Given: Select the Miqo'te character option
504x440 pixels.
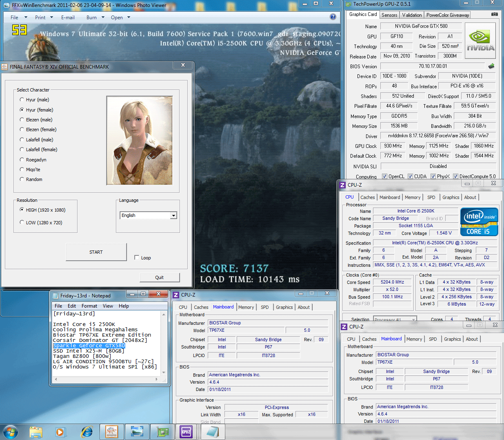Looking at the screenshot, I should coord(22,170).
